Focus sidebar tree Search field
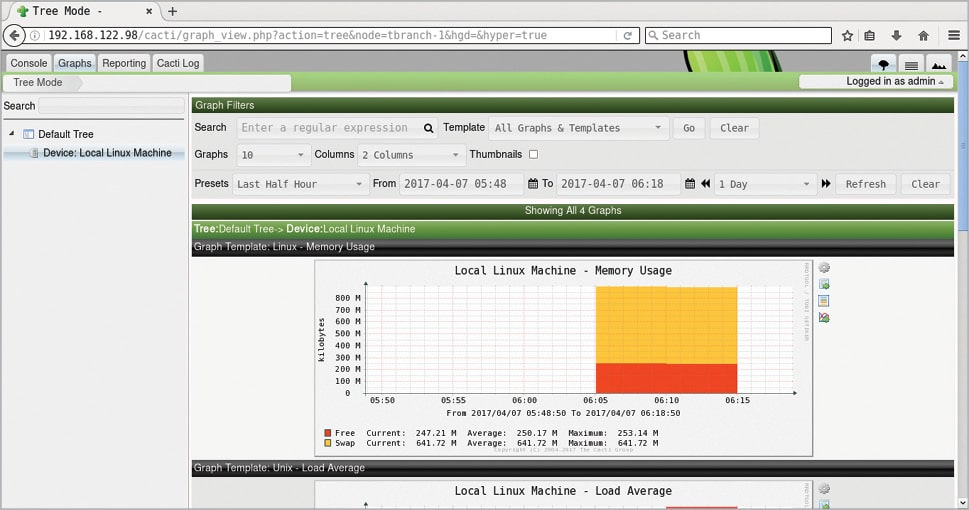This screenshot has width=969, height=510. pos(111,106)
